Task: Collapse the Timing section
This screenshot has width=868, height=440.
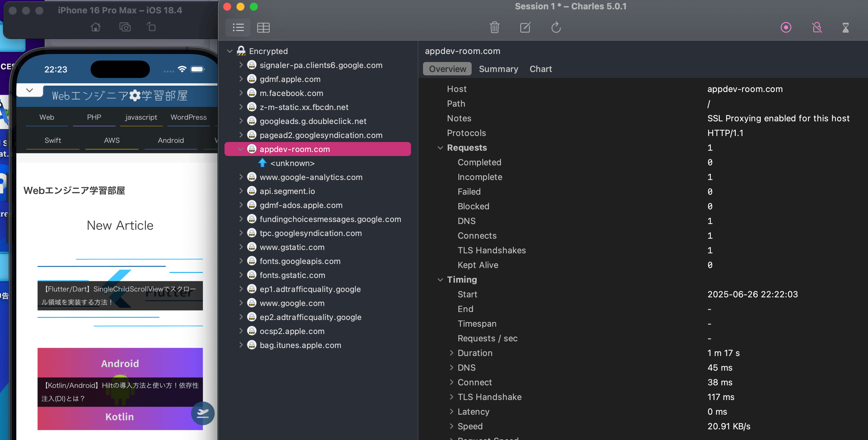Action: 440,280
